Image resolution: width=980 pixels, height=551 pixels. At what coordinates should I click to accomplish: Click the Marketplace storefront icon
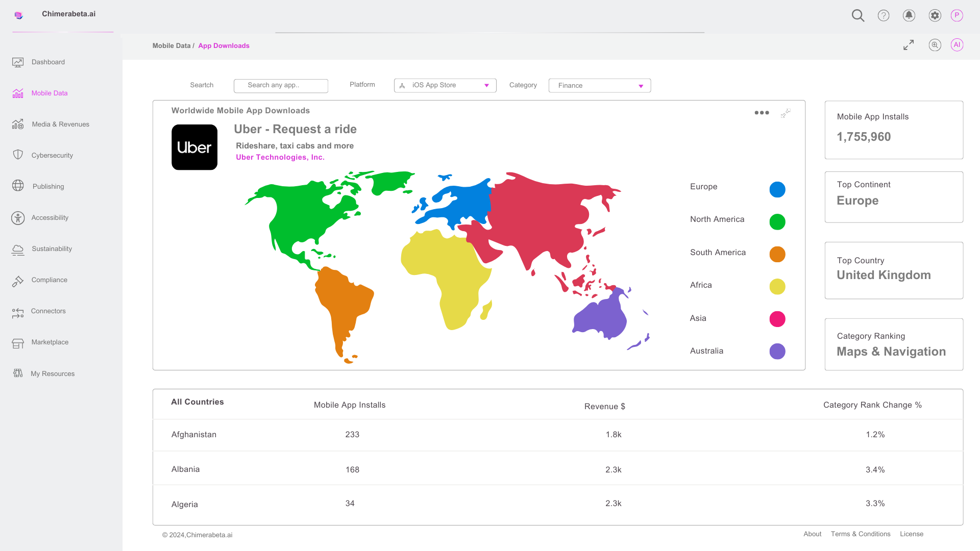tap(18, 343)
